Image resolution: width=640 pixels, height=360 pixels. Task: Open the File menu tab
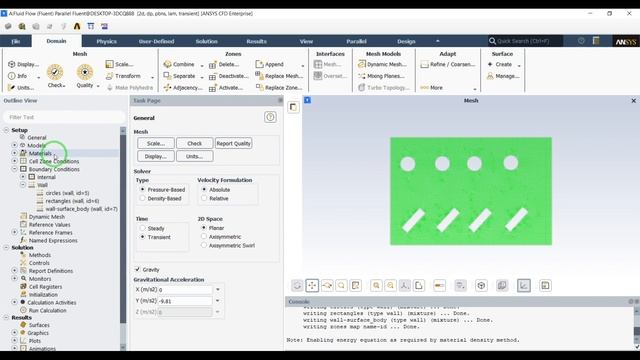click(x=16, y=41)
